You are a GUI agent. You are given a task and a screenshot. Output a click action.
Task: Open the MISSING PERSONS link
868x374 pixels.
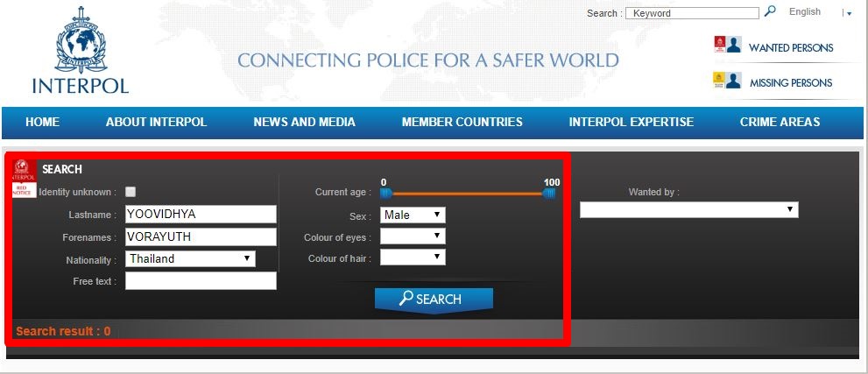(791, 83)
